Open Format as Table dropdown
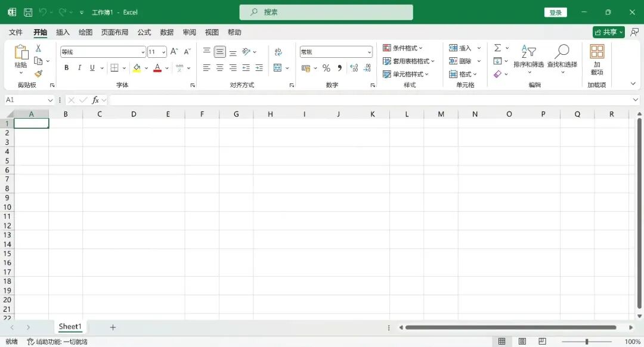Image resolution: width=644 pixels, height=347 pixels. [x=408, y=61]
